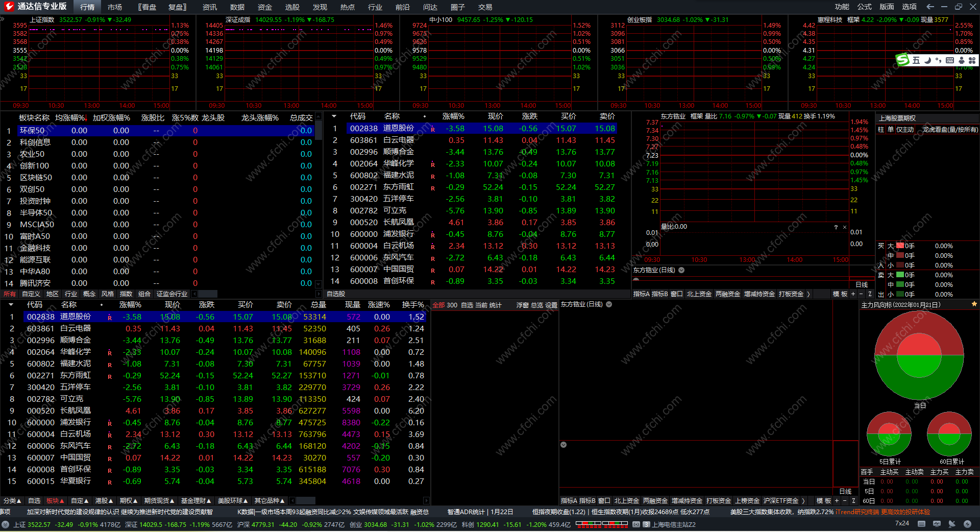
Task: Toggle 当前 filter next to 自选
Action: pos(481,305)
